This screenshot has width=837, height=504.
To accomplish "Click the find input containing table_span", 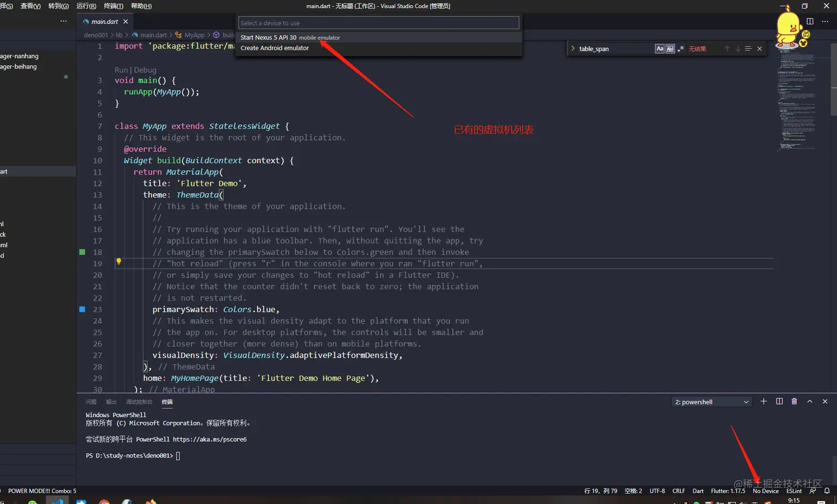I will 615,49.
